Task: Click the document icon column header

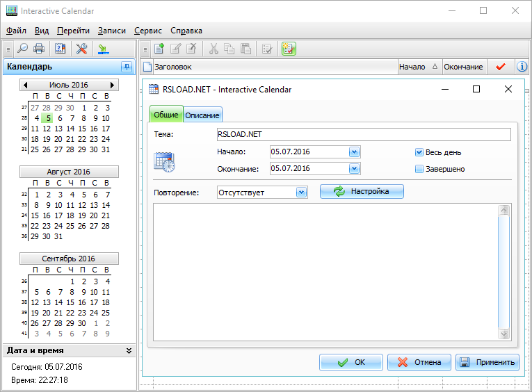Action: pos(147,67)
